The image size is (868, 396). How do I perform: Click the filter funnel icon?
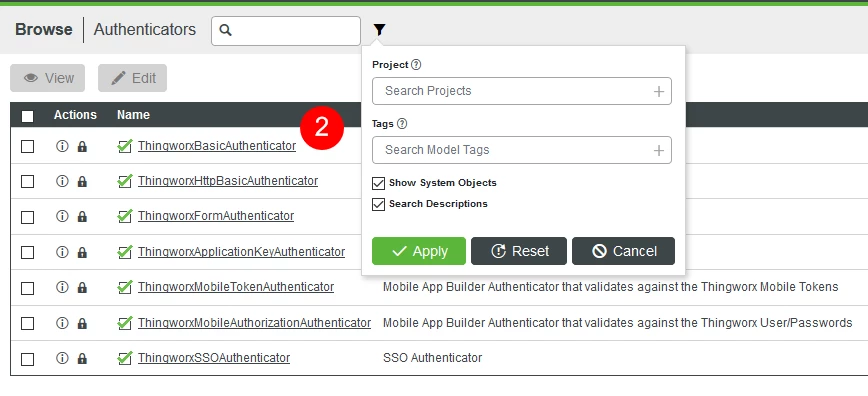(x=379, y=30)
